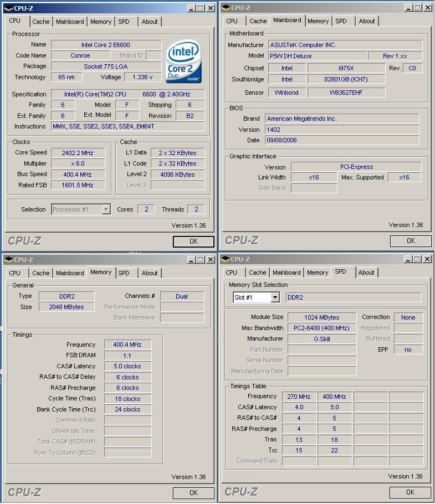The width and height of the screenshot is (435, 504).
Task: Open Cache tab in the Mainboard window
Action: click(258, 21)
